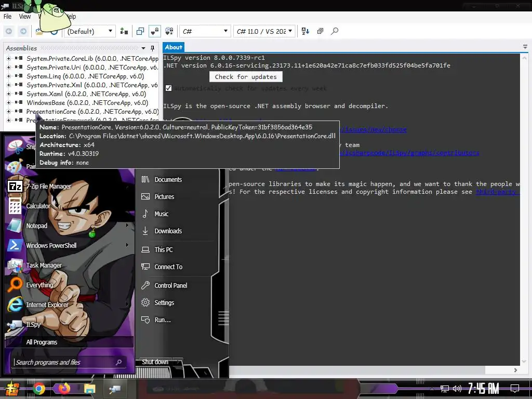The height and width of the screenshot is (399, 532).
Task: Expand the System.Xaml assembly node
Action: click(8, 94)
